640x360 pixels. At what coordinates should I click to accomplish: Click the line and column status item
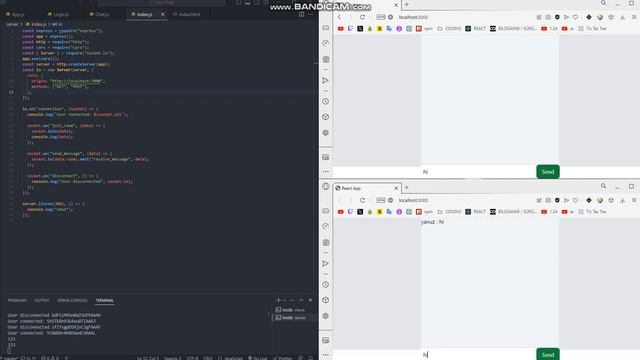click(148, 358)
